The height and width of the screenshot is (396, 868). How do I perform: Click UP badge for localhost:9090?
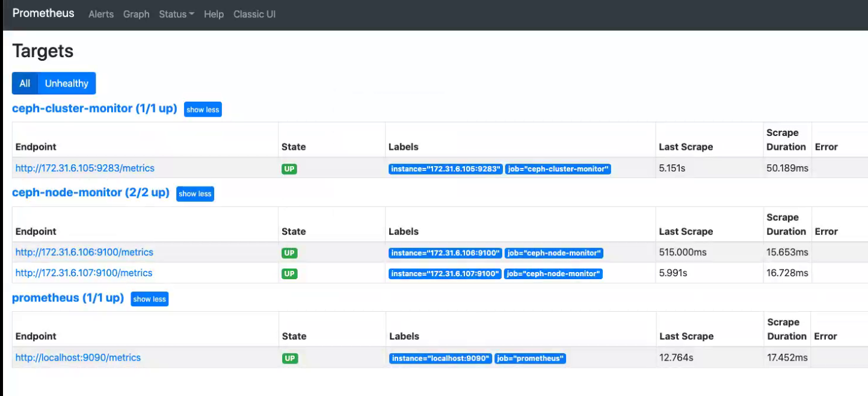290,359
